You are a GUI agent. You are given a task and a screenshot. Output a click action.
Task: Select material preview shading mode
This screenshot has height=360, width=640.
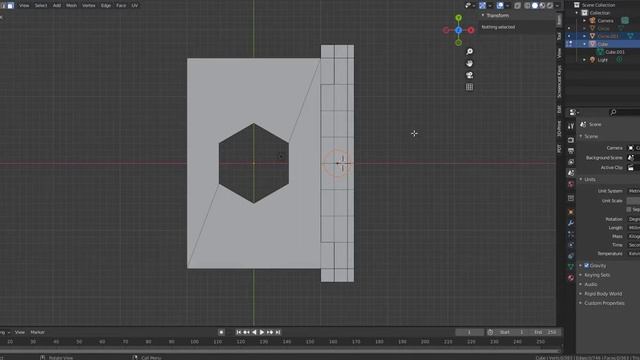click(542, 5)
